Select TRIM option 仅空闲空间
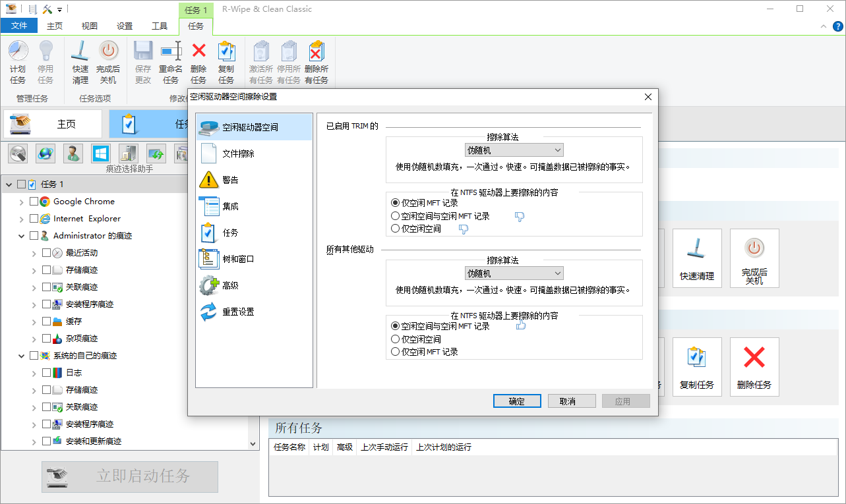This screenshot has width=846, height=504. (x=416, y=229)
